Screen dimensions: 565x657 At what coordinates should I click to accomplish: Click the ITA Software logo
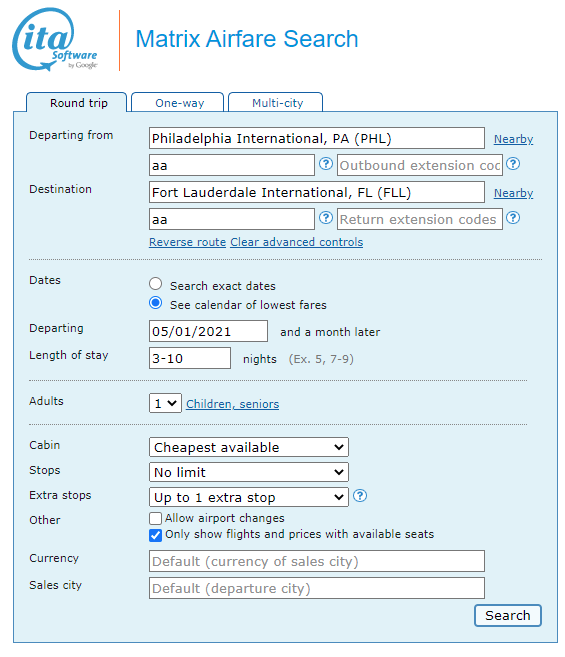[55, 39]
